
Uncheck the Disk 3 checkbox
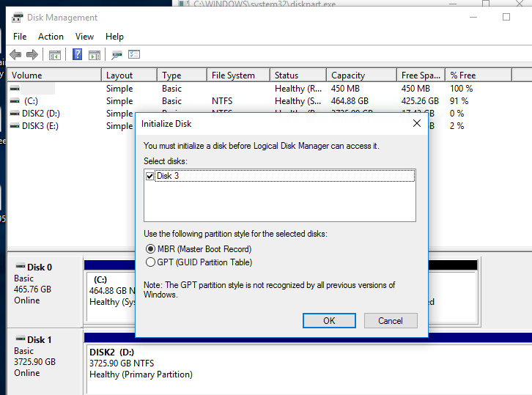pos(149,176)
